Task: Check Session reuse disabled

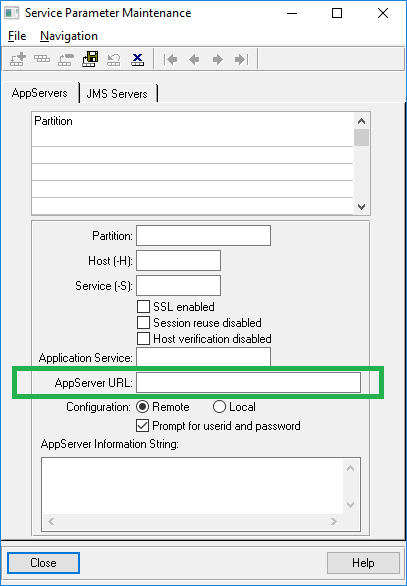Action: pyautogui.click(x=143, y=323)
